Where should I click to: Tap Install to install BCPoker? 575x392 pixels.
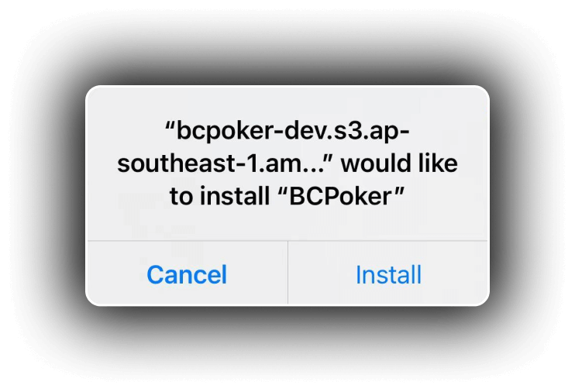click(388, 273)
